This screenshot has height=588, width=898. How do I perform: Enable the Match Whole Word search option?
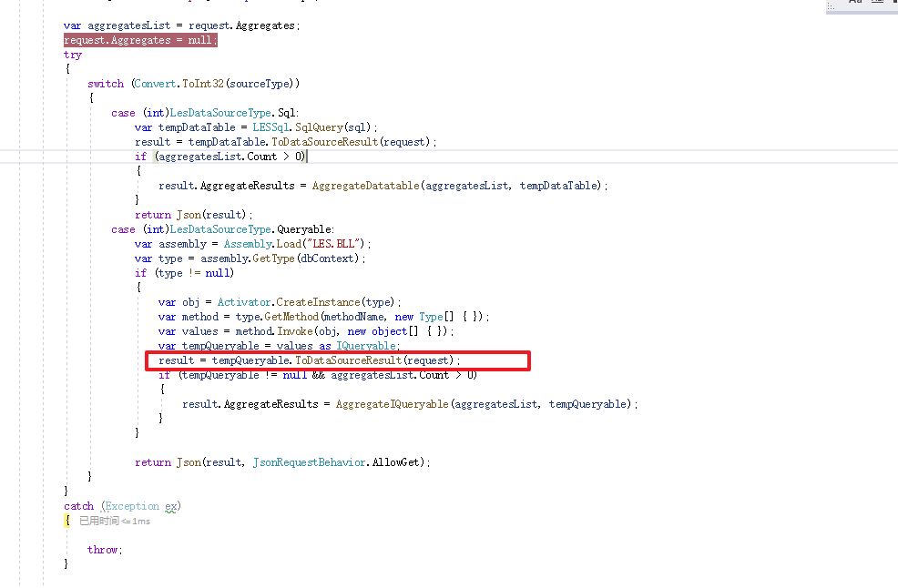[x=877, y=3]
